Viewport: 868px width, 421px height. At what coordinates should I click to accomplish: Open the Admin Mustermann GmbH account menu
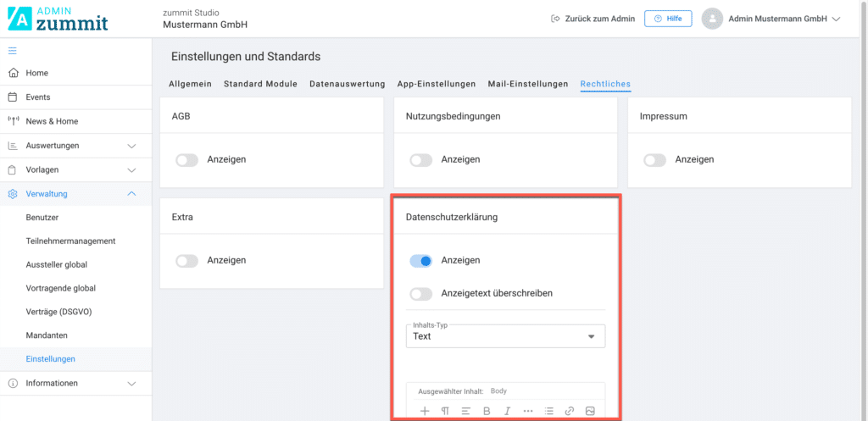point(771,19)
